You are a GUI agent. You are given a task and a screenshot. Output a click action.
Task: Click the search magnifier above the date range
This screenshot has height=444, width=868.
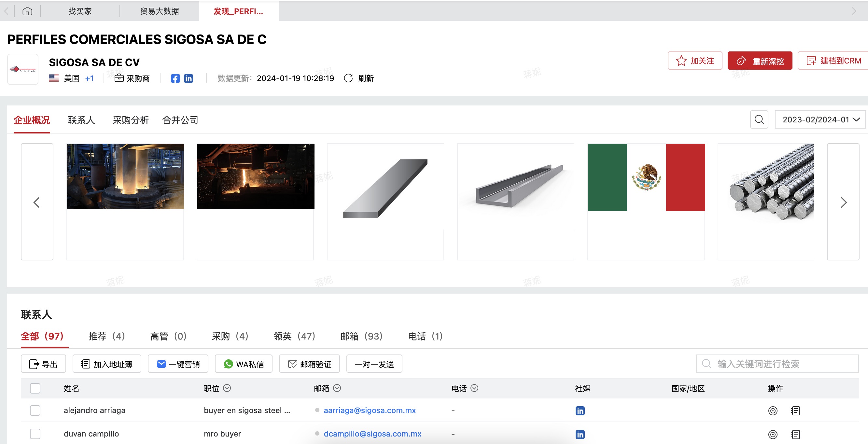[x=759, y=119]
